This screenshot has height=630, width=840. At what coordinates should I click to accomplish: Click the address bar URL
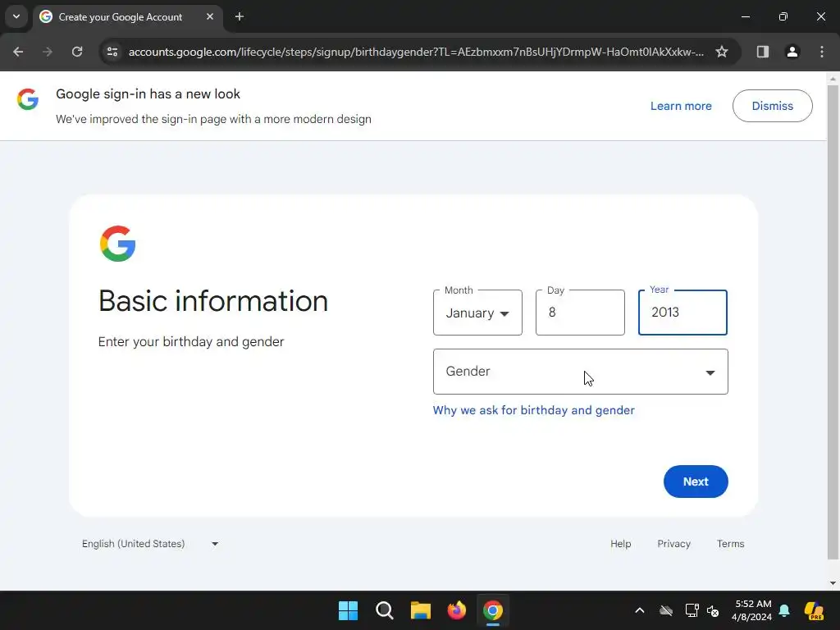point(416,52)
